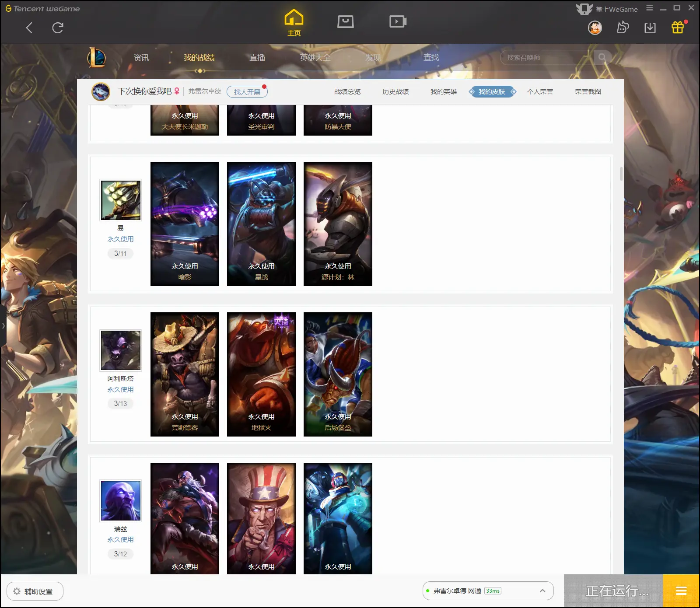Open the 地狱火 skin card
Image resolution: width=700 pixels, height=608 pixels.
261,374
